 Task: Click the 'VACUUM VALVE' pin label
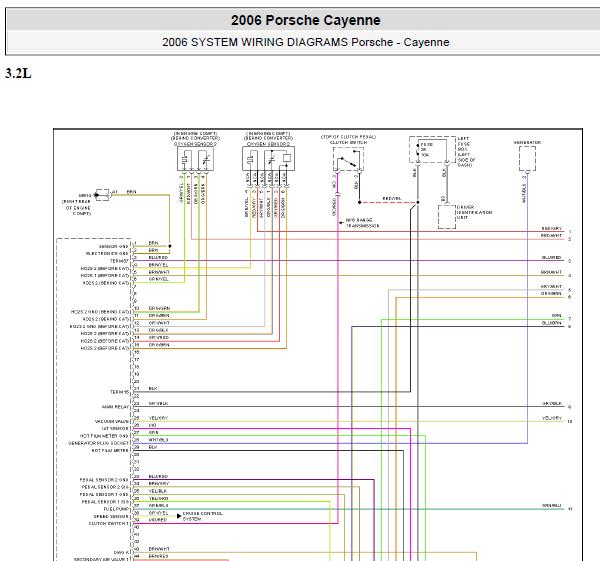point(112,421)
